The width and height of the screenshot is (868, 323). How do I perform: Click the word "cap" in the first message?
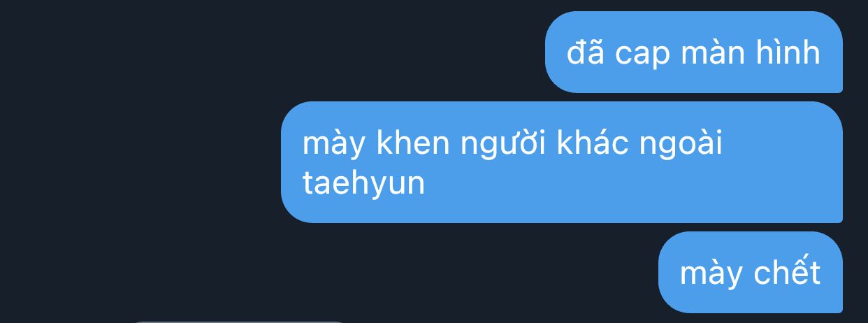tap(642, 55)
